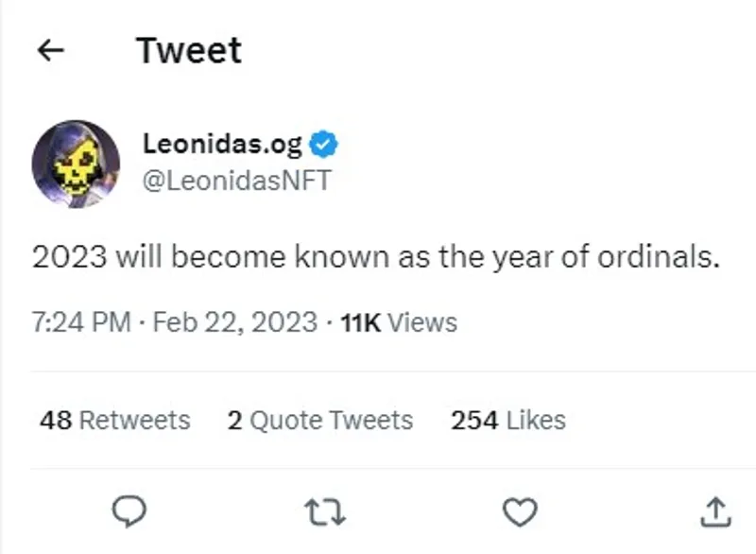Click the Feb 22, 2023 date
756x554 pixels.
click(x=235, y=322)
